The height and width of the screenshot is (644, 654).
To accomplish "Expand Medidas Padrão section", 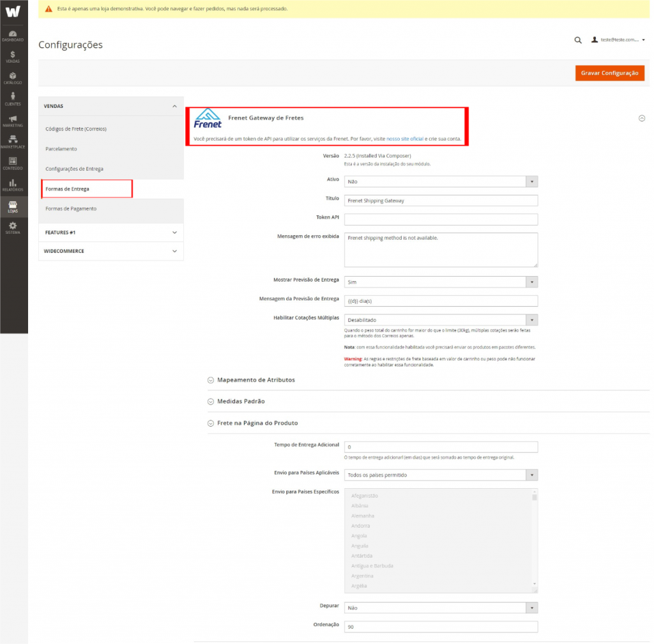I will (x=236, y=401).
